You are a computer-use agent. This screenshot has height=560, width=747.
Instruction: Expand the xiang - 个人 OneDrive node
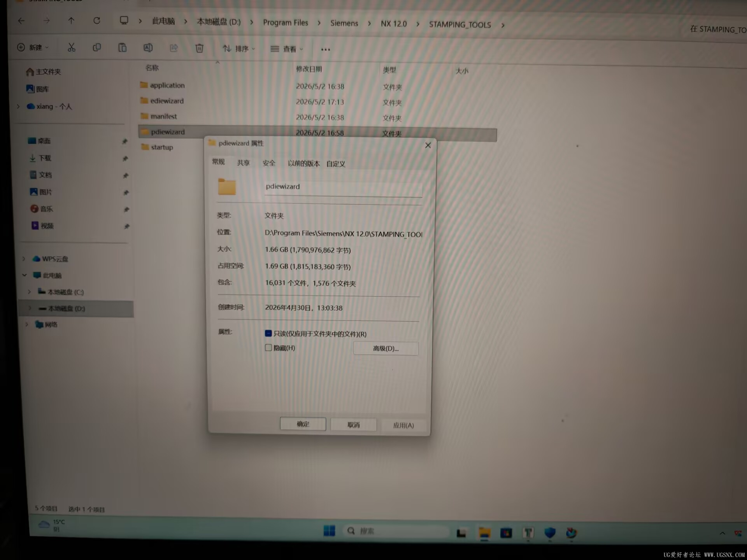pos(18,106)
